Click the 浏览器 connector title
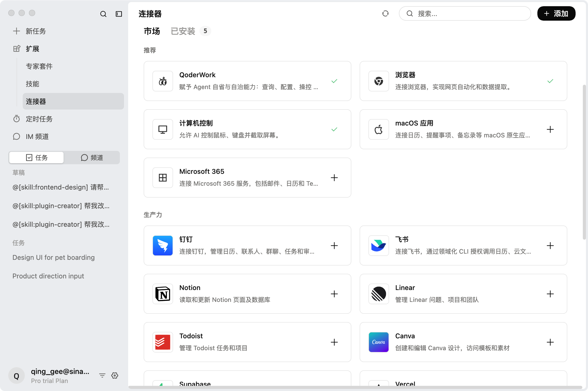Image resolution: width=588 pixels, height=391 pixels. pyautogui.click(x=405, y=75)
